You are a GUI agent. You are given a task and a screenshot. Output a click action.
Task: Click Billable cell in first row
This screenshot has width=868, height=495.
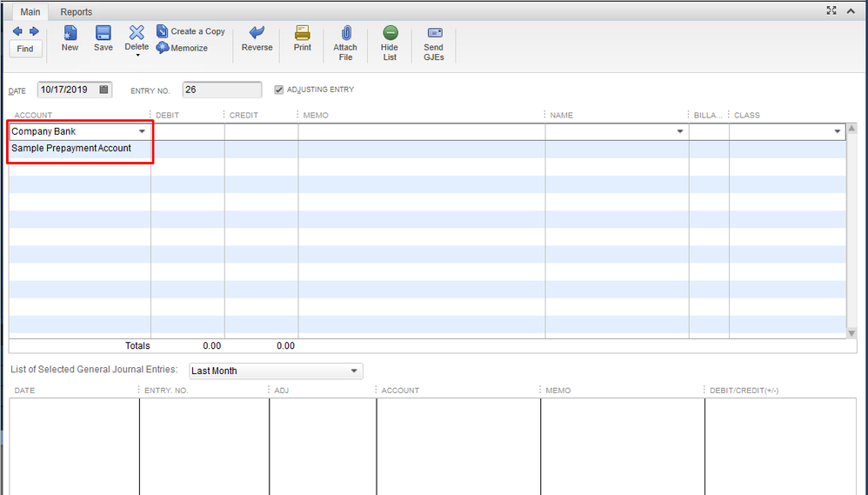coord(709,131)
